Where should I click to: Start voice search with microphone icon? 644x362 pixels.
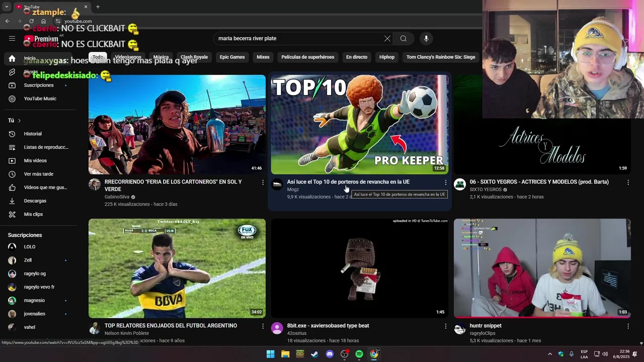(x=426, y=38)
